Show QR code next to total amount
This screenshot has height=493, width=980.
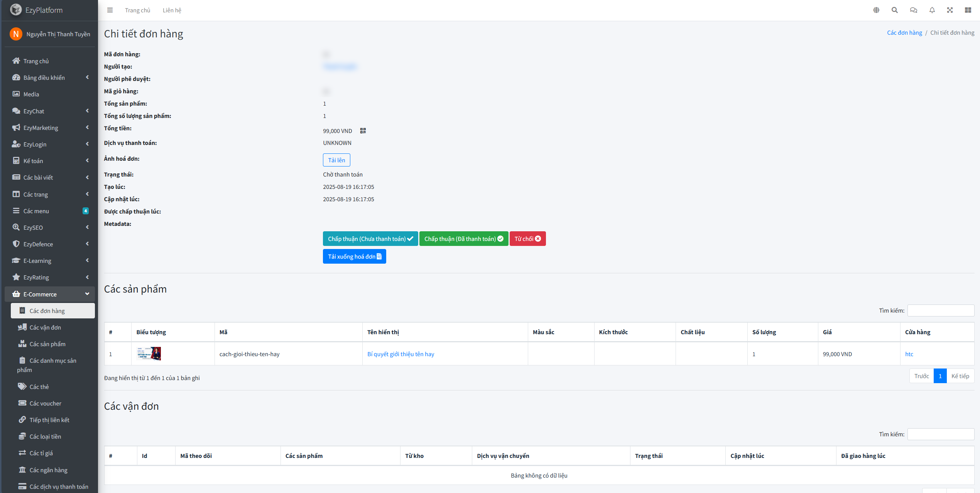(x=363, y=131)
